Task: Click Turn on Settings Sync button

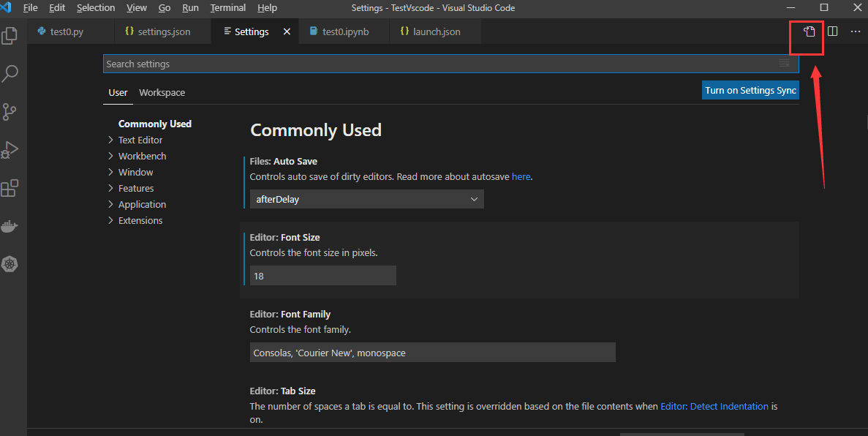Action: [x=750, y=90]
